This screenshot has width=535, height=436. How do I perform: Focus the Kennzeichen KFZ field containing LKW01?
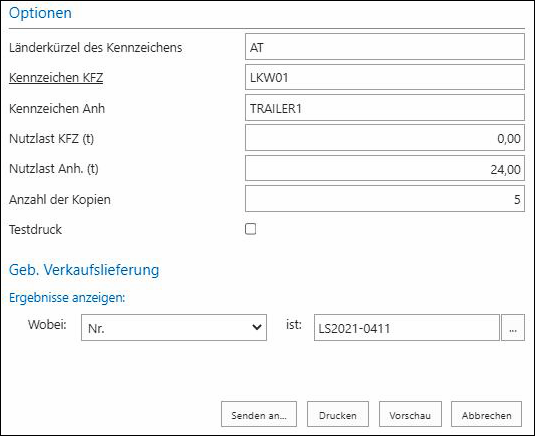pyautogui.click(x=385, y=77)
